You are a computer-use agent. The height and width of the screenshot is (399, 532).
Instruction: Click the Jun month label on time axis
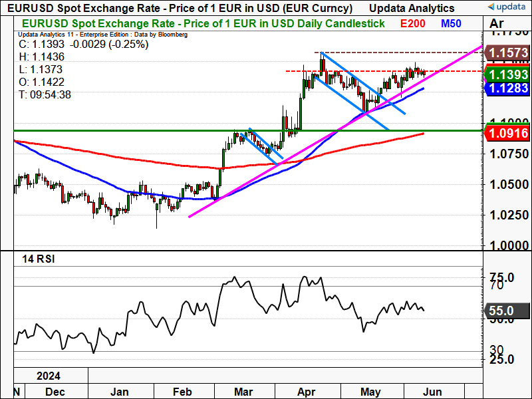point(432,392)
